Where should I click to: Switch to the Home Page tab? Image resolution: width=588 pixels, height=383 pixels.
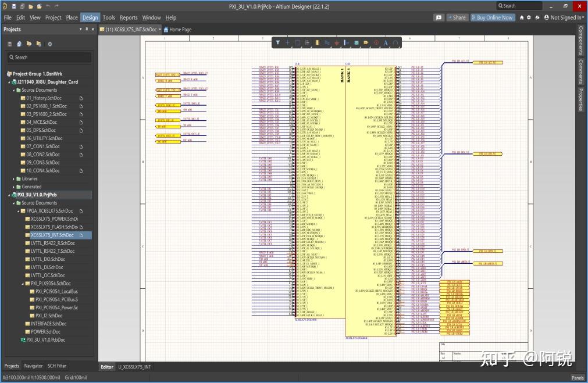pyautogui.click(x=178, y=29)
